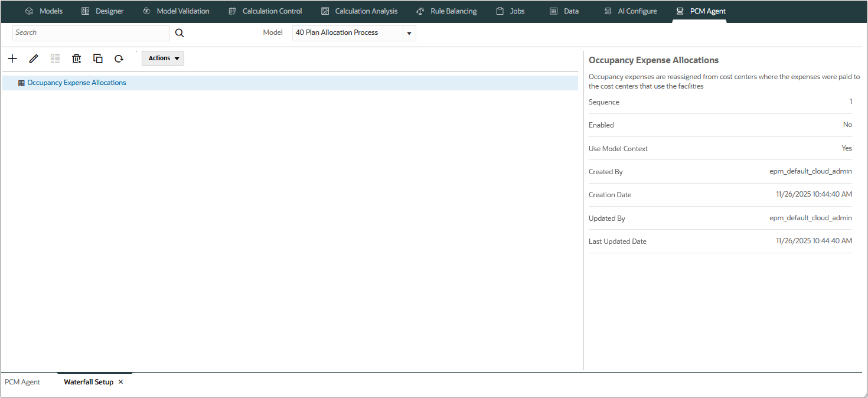Click the Last Updated Date label
Image resolution: width=868 pixels, height=398 pixels.
click(618, 242)
